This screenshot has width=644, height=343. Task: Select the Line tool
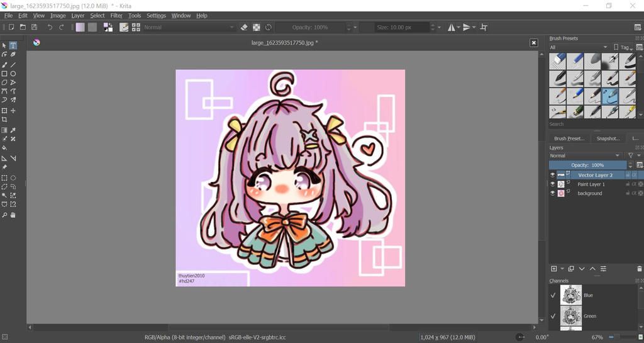[13, 64]
